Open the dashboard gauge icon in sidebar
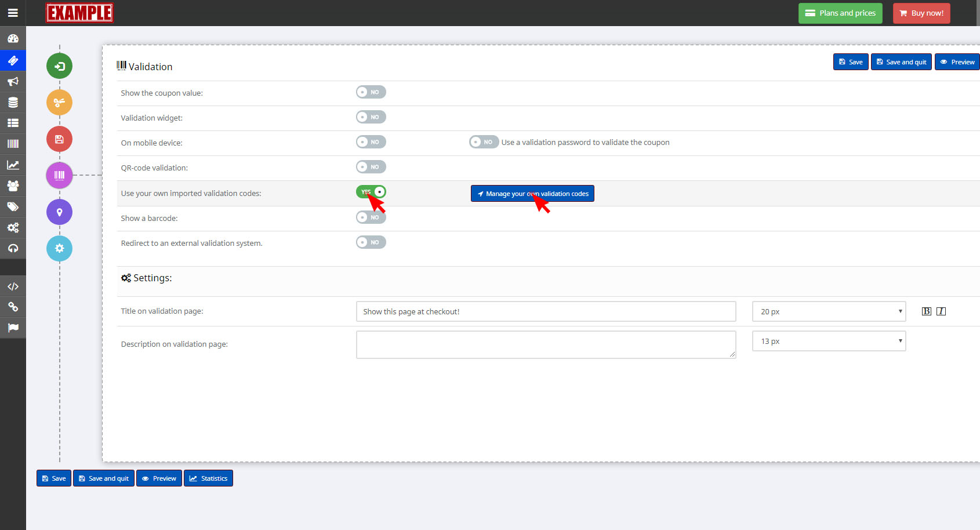The image size is (980, 530). (x=13, y=39)
